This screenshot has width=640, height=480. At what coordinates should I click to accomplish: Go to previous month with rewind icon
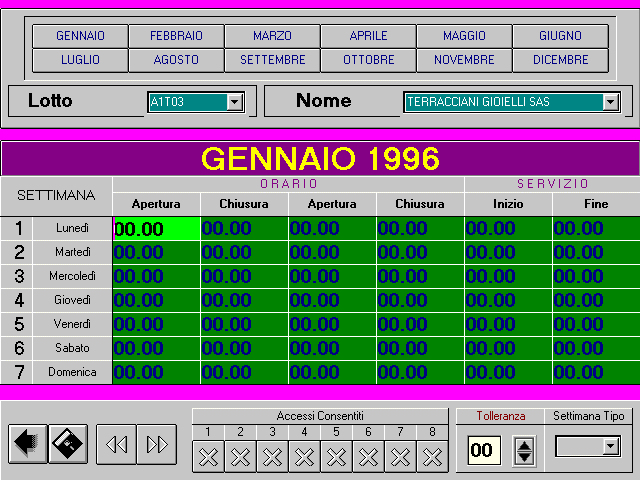point(116,444)
